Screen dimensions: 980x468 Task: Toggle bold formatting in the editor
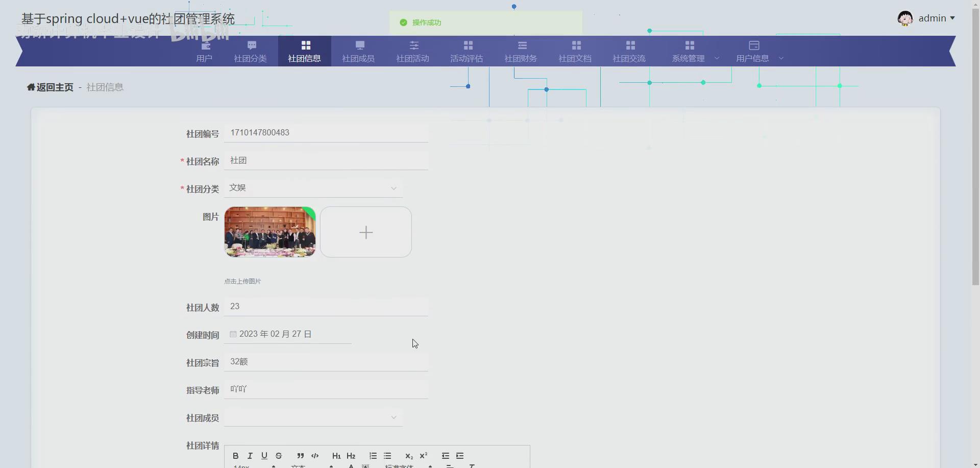point(235,455)
